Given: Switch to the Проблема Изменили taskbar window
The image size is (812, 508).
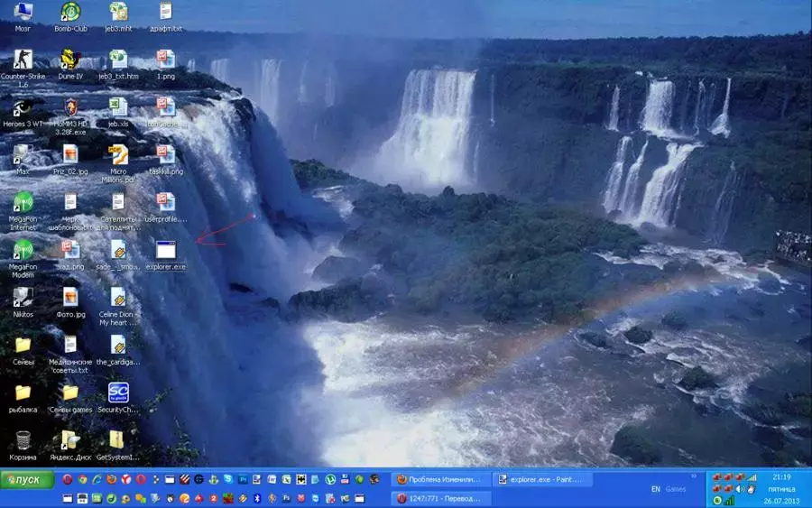Looking at the screenshot, I should (x=440, y=479).
